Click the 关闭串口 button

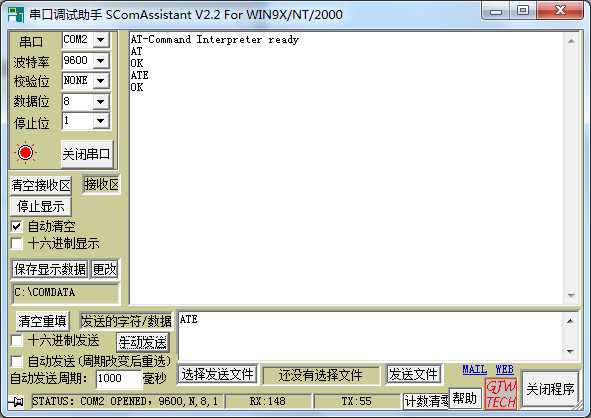(87, 154)
